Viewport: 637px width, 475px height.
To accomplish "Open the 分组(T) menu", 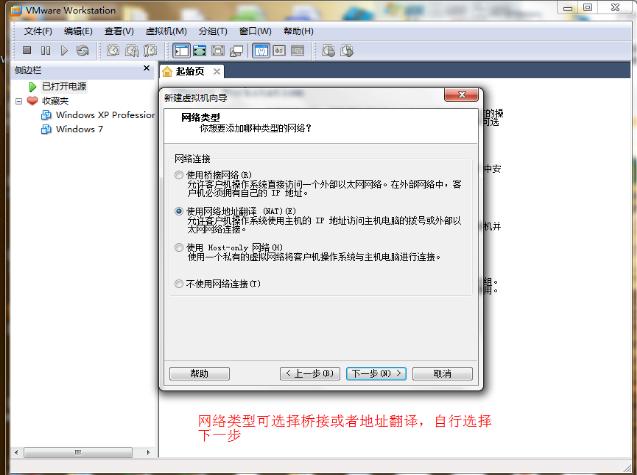I will click(x=213, y=31).
